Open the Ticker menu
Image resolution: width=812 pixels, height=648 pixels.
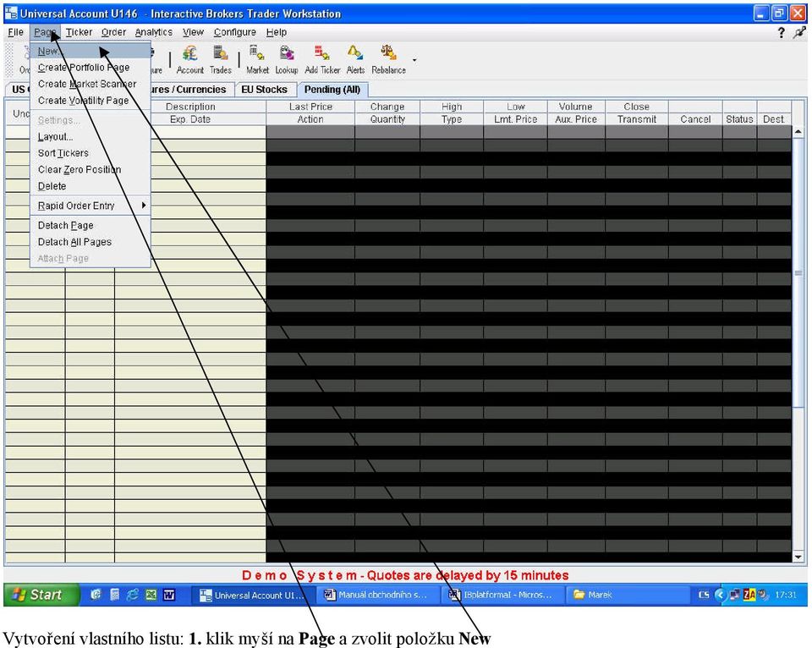(79, 32)
